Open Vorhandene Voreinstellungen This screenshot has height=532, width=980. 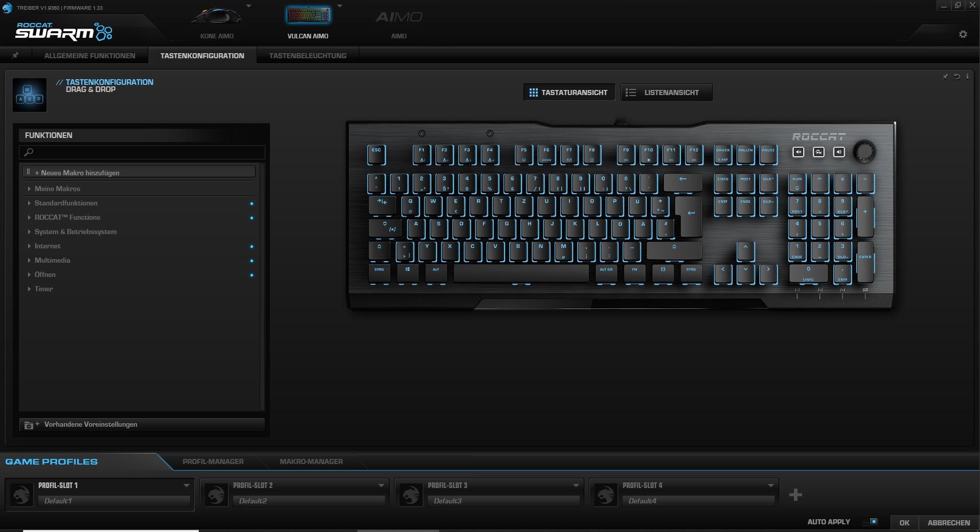[142, 424]
